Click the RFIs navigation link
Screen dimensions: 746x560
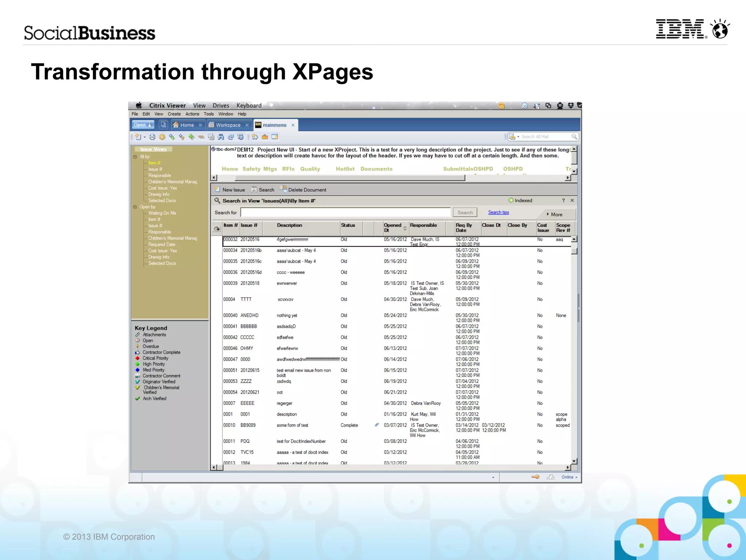click(288, 169)
